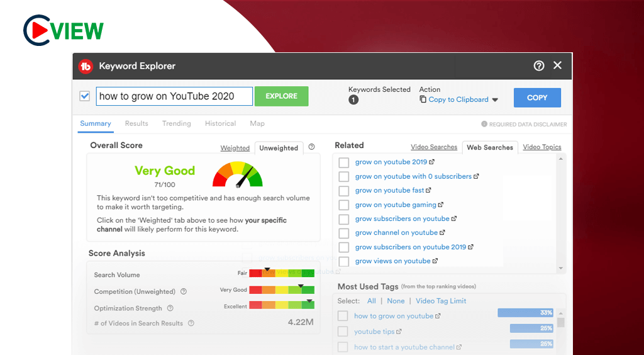Open Optimization Strength help icon
This screenshot has width=644, height=355.
[x=170, y=308]
